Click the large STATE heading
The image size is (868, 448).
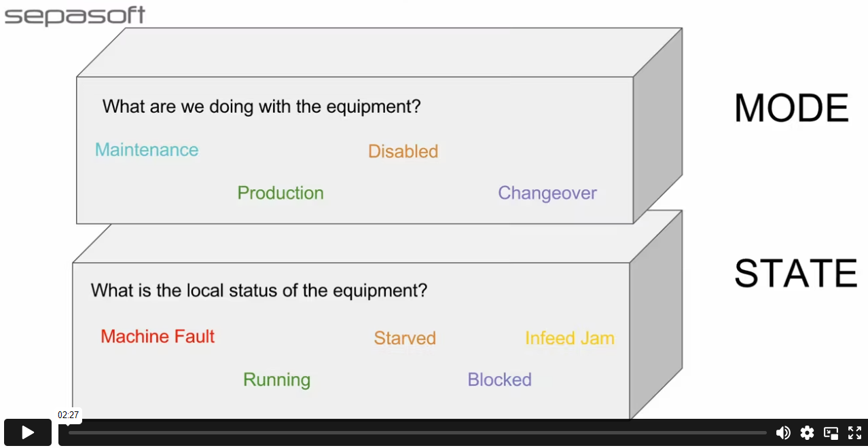[796, 273]
